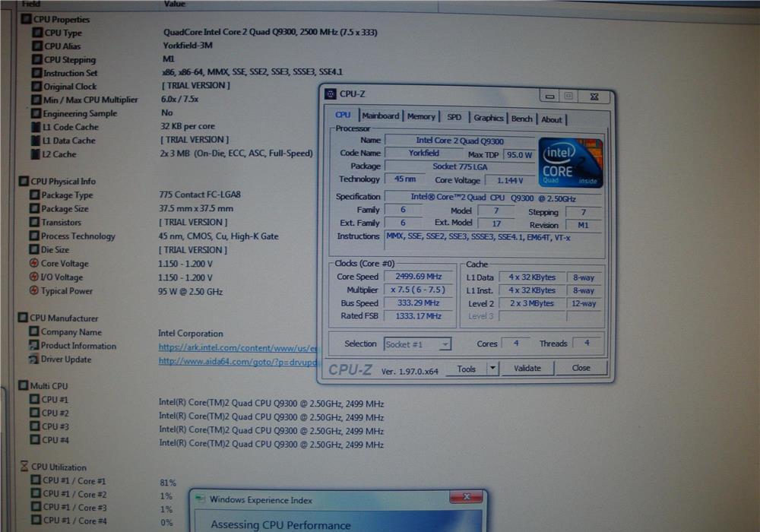
Task: Click the Max TDP 95.0 W field
Action: pos(519,155)
